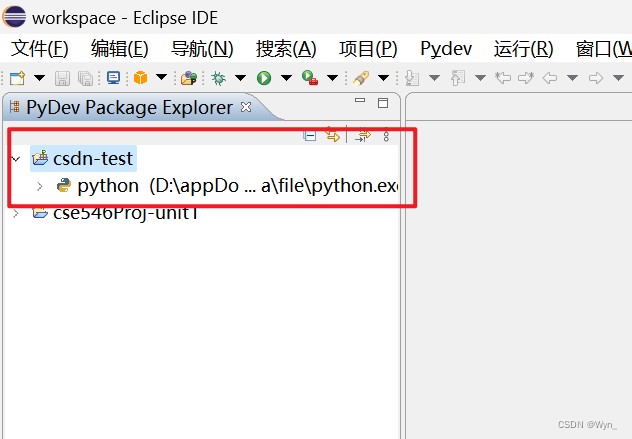Open the 文件(F) menu

pos(40,49)
